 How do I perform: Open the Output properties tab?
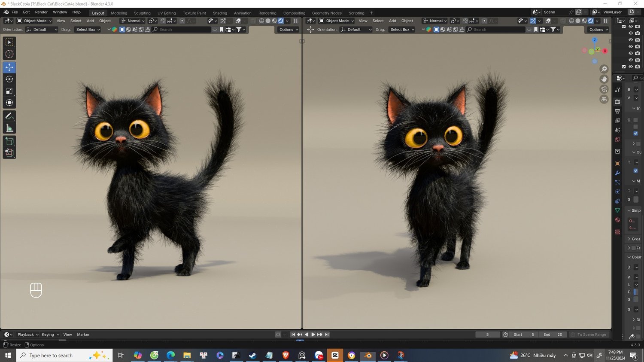(617, 111)
